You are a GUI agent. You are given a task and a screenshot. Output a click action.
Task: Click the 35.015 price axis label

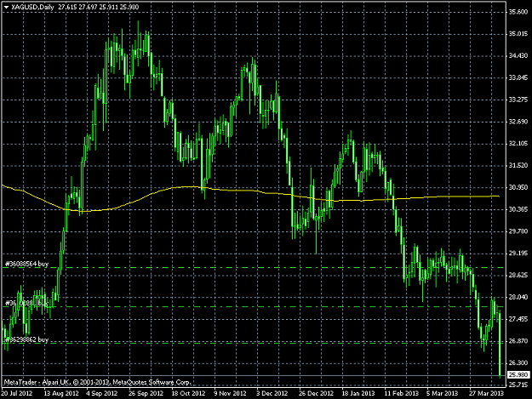[x=518, y=33]
